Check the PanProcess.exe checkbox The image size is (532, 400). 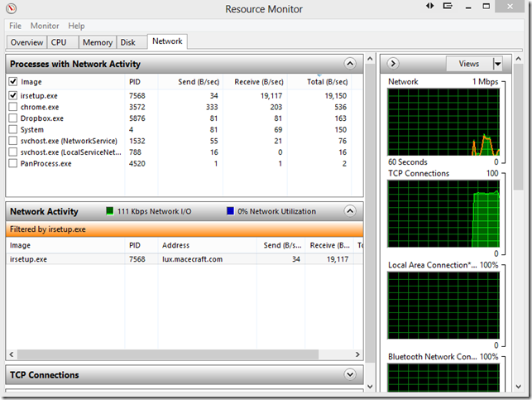13,163
